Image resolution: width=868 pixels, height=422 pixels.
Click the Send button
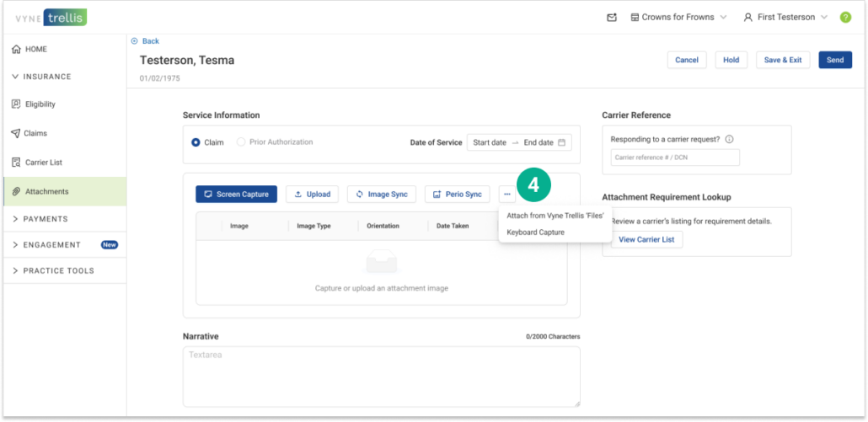pos(834,60)
